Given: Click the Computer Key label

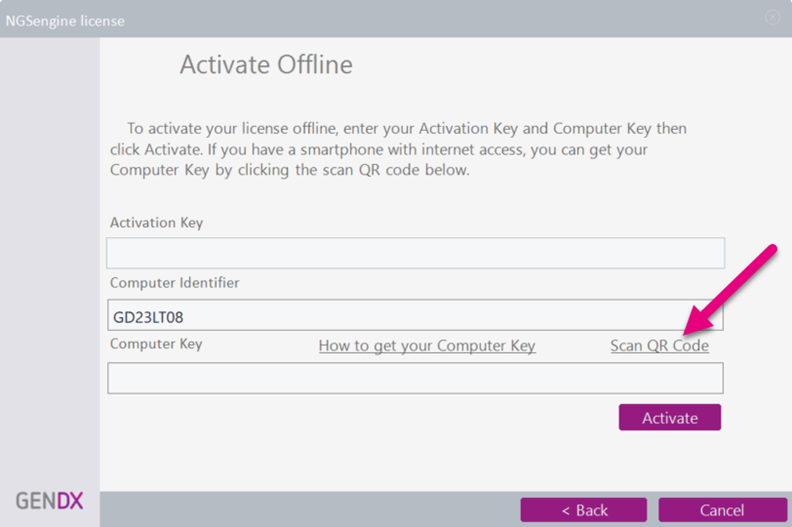Looking at the screenshot, I should point(156,344).
